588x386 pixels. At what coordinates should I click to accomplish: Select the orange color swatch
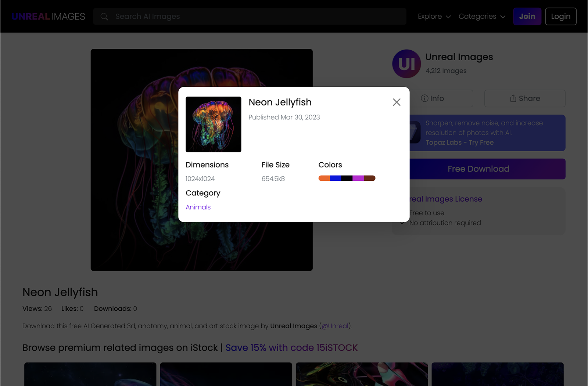coord(324,178)
